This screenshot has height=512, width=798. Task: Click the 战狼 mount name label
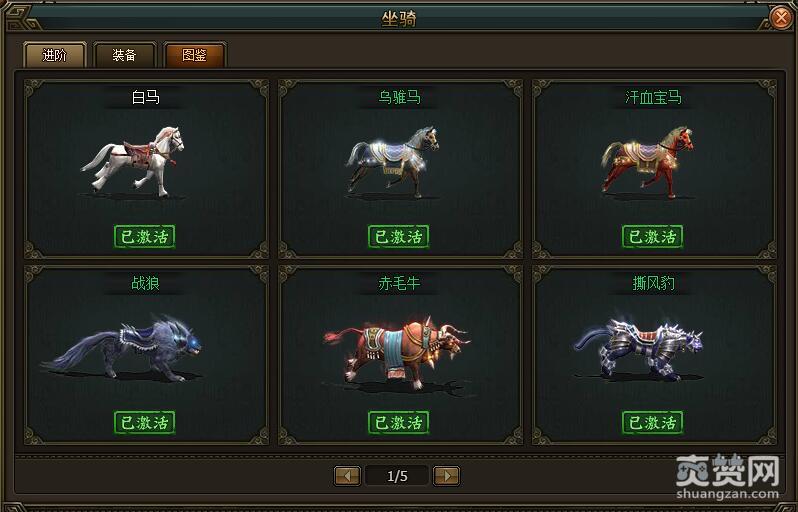point(146,283)
